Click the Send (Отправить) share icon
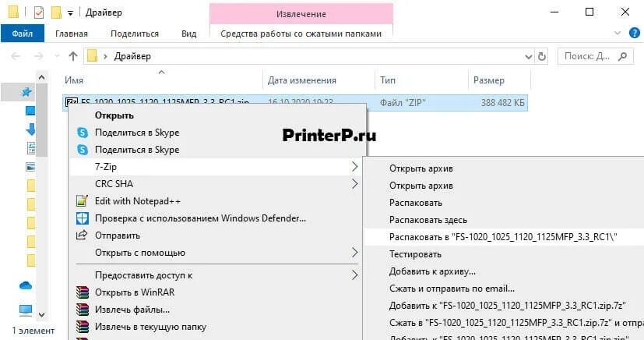Screen dimensions: 644x340 pyautogui.click(x=82, y=236)
